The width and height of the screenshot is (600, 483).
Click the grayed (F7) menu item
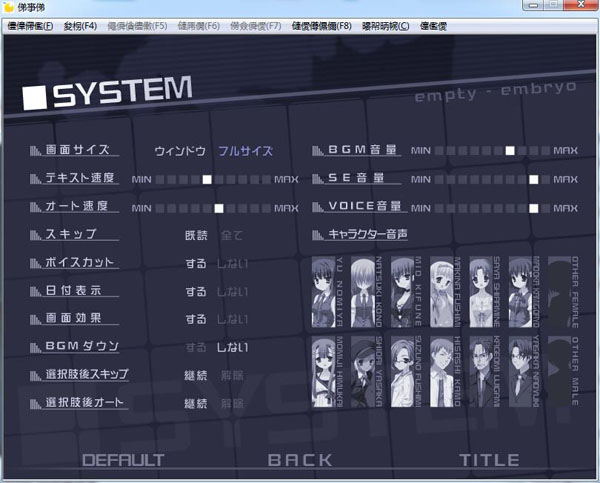coord(256,26)
